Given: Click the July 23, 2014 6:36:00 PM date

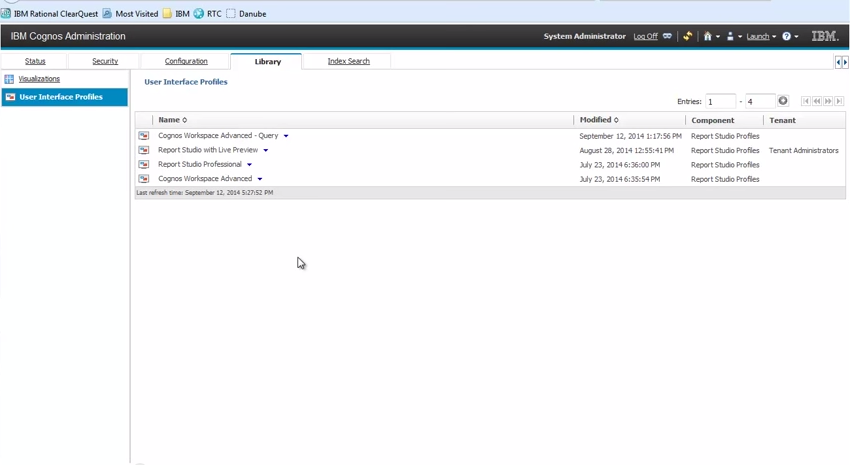Looking at the screenshot, I should (x=620, y=165).
